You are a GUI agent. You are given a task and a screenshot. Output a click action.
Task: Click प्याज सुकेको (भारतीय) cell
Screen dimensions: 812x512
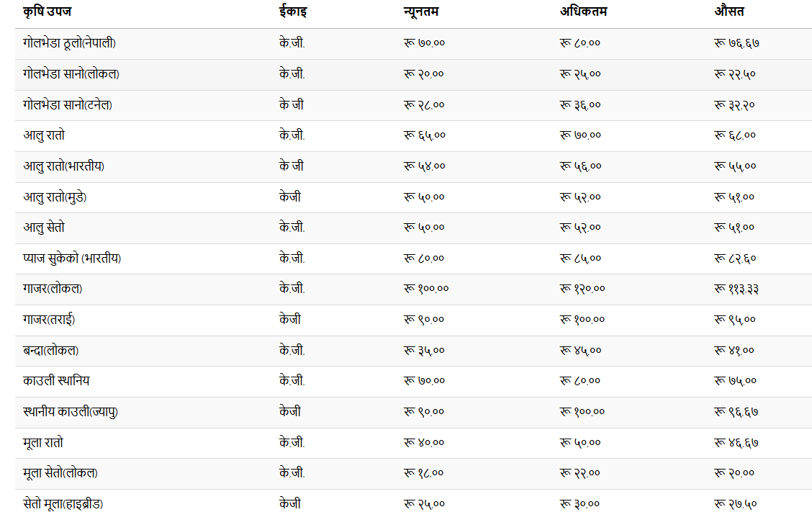71,259
